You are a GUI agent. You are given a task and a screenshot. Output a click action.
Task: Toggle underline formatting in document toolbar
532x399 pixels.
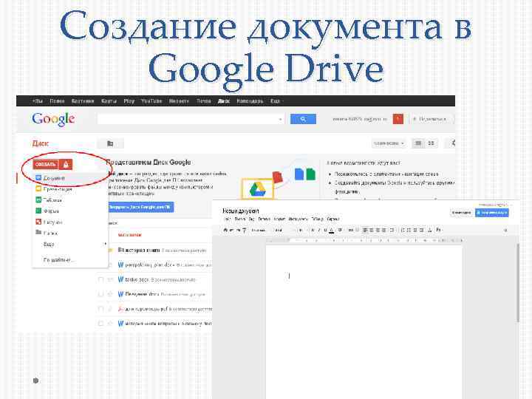coord(325,230)
